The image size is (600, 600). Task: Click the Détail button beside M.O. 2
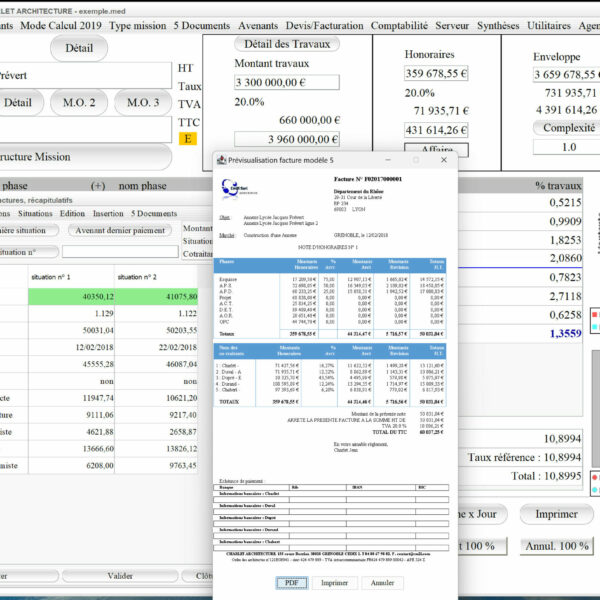point(19,103)
